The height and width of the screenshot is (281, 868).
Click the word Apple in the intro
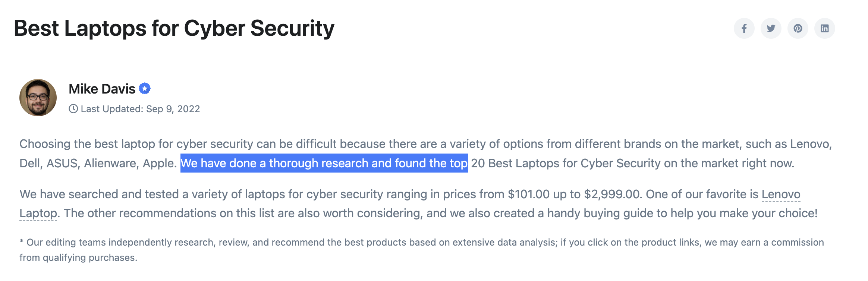coord(158,163)
